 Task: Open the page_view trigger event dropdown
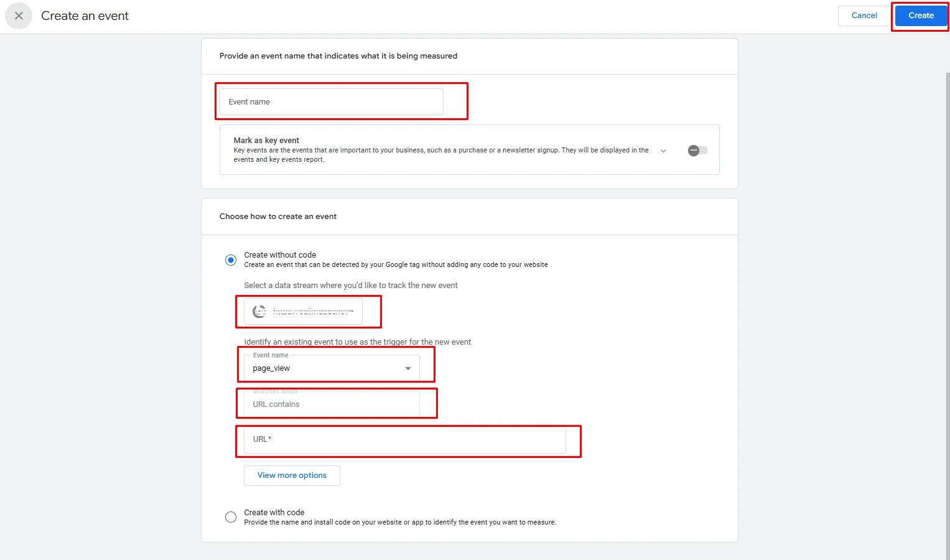(x=332, y=368)
